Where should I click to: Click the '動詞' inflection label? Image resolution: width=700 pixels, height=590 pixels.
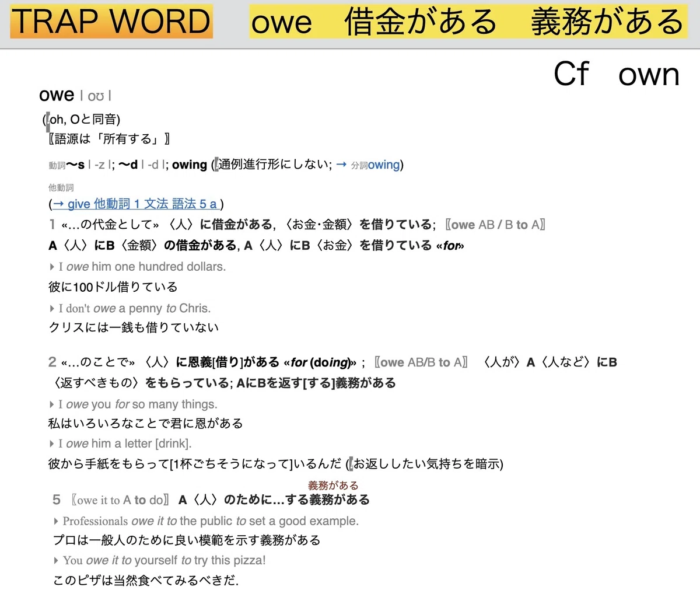[x=57, y=166]
